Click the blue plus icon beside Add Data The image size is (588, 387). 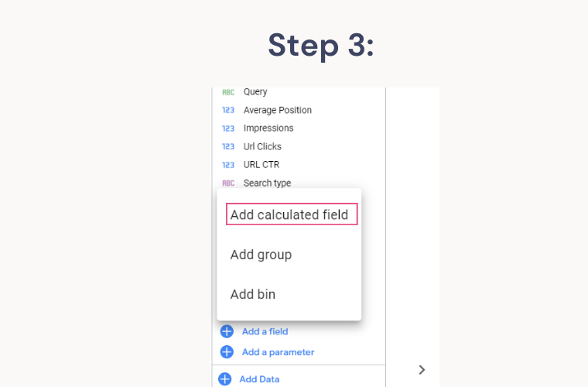[x=224, y=379]
